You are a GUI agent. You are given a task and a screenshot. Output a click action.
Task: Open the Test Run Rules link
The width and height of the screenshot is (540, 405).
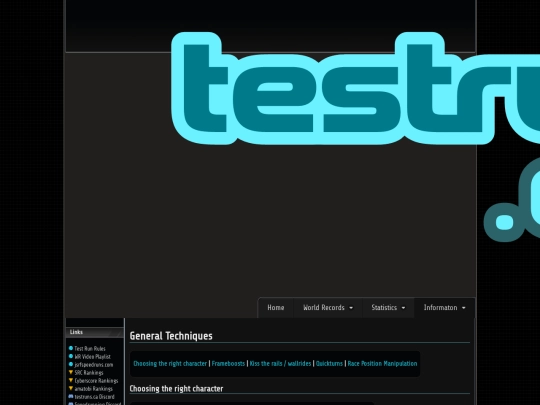coord(90,349)
